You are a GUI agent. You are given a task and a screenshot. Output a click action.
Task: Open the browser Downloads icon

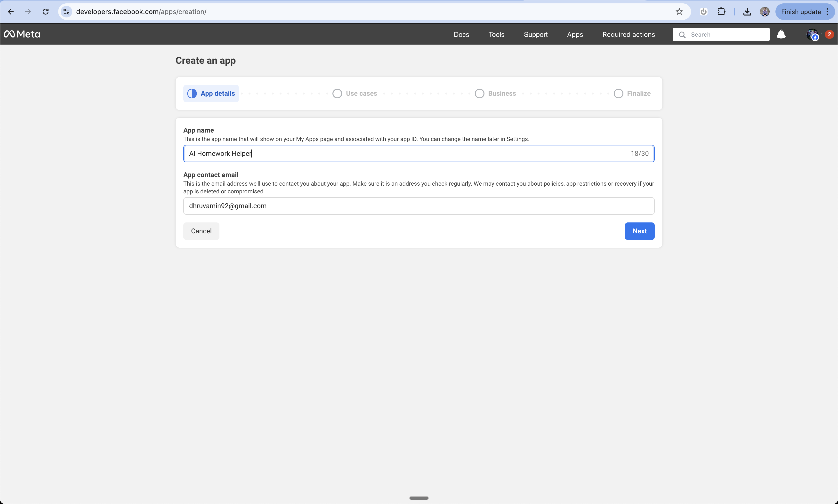[x=747, y=12]
